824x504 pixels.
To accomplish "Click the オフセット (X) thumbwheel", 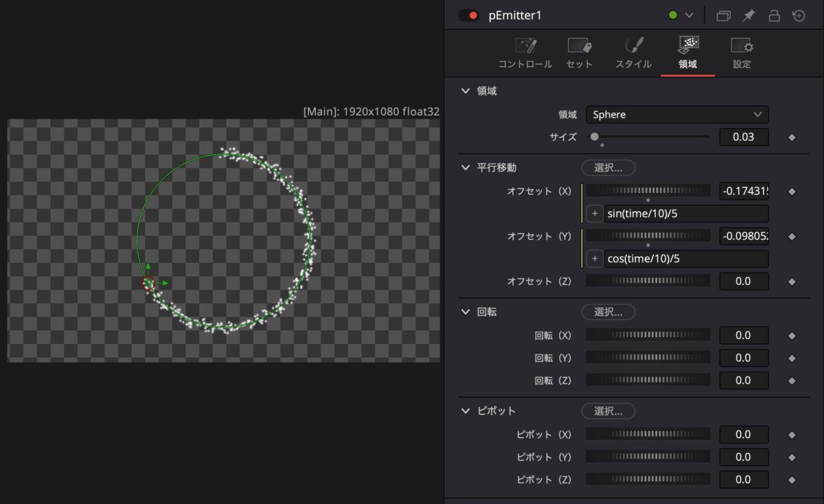I will (648, 191).
